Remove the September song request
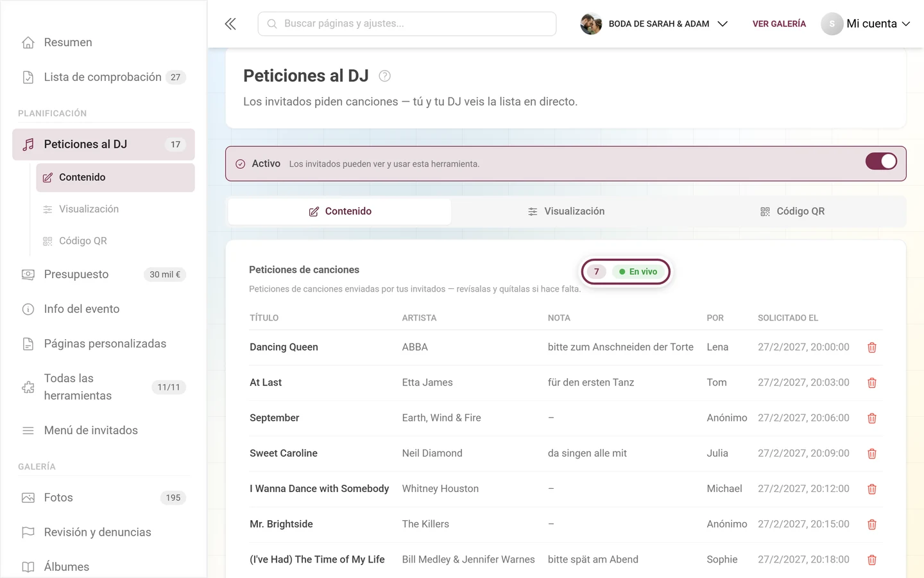Viewport: 924px width, 578px height. [871, 418]
